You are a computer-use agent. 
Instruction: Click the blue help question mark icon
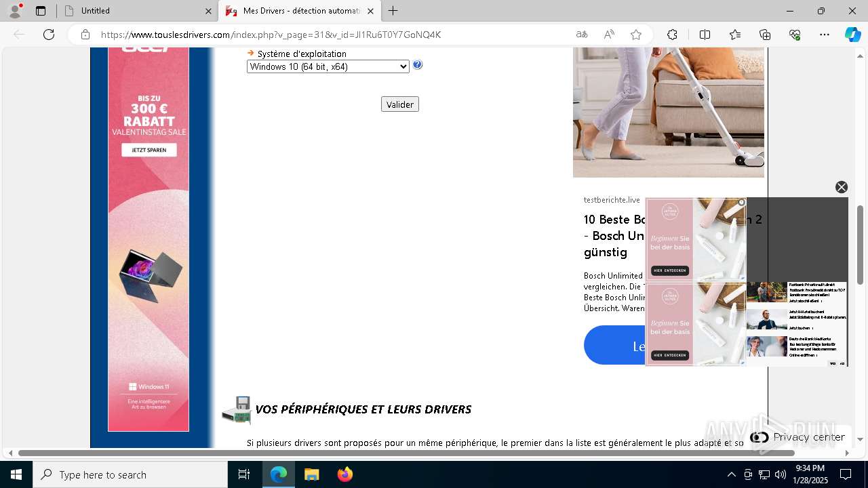coord(418,65)
